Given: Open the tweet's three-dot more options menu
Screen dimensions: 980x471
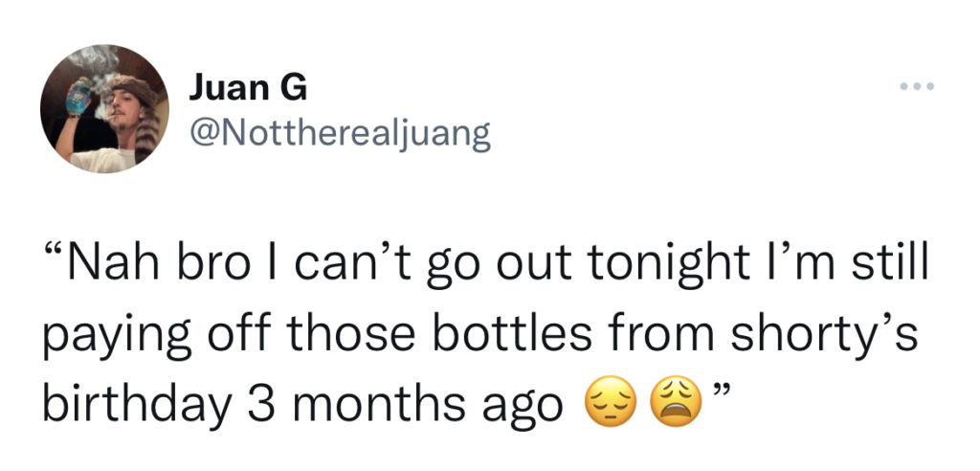Looking at the screenshot, I should [917, 88].
